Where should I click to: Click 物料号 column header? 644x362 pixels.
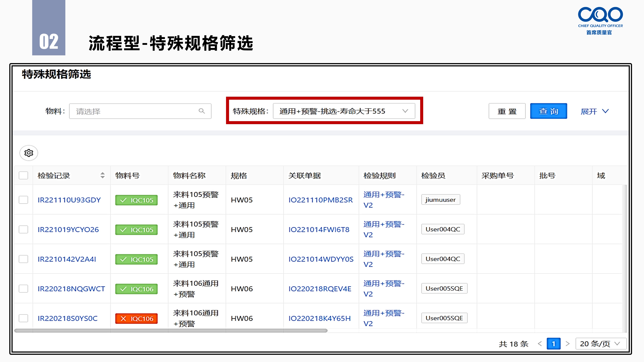(x=127, y=176)
